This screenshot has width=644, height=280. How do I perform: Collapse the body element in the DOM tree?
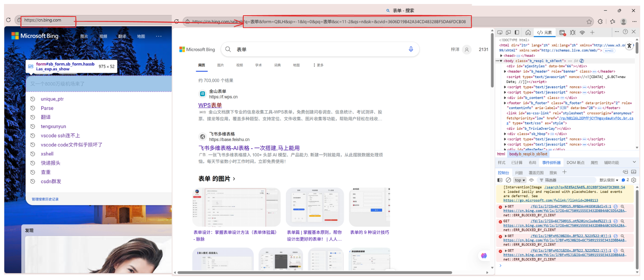501,61
